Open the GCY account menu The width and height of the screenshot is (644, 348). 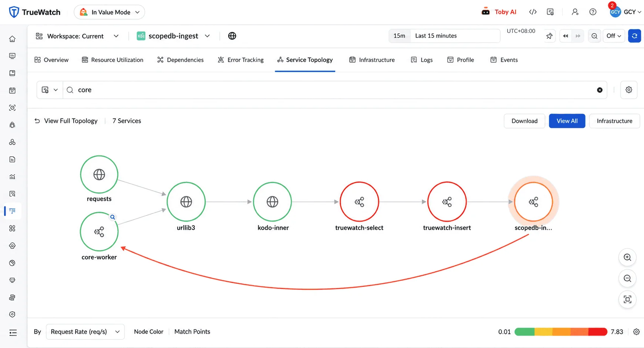626,12
